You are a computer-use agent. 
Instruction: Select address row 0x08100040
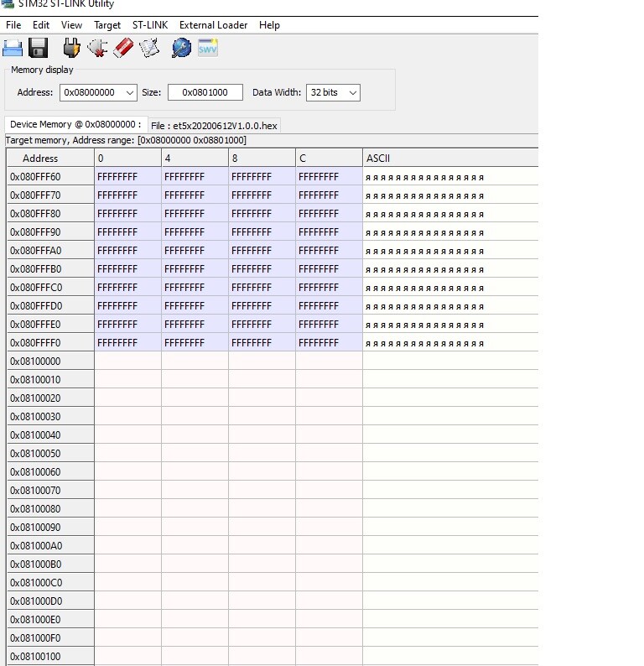(x=50, y=435)
